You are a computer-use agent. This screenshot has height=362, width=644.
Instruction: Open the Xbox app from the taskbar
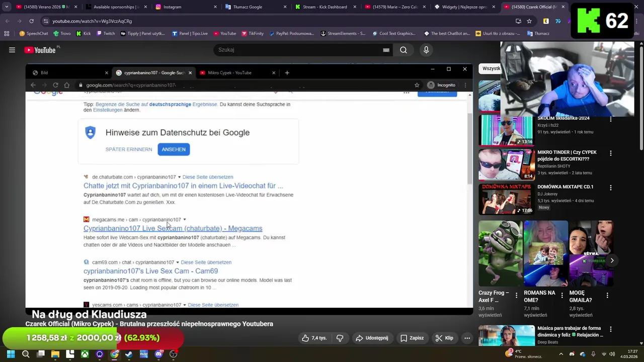tap(85, 354)
